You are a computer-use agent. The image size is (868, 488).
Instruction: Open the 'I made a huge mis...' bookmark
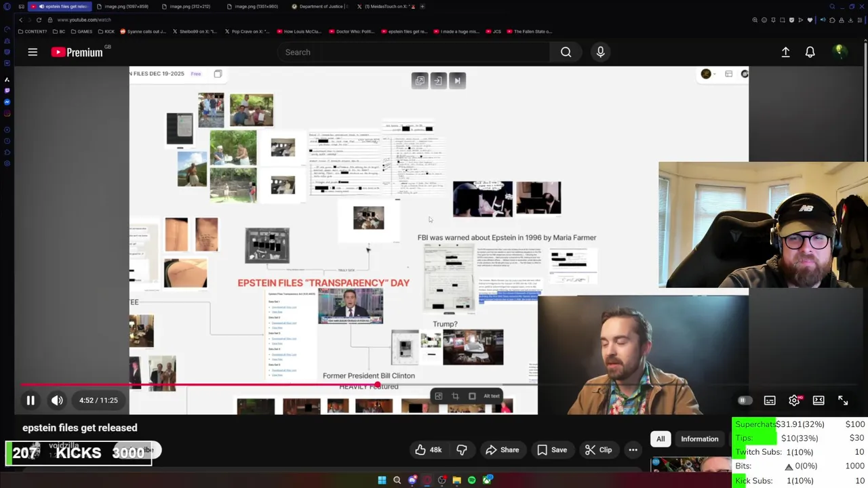[456, 31]
